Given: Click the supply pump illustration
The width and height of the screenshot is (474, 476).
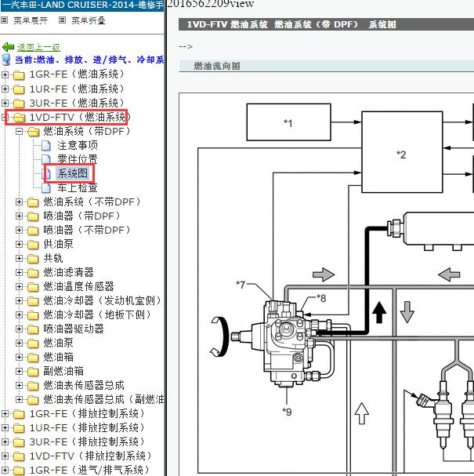Looking at the screenshot, I should [283, 342].
